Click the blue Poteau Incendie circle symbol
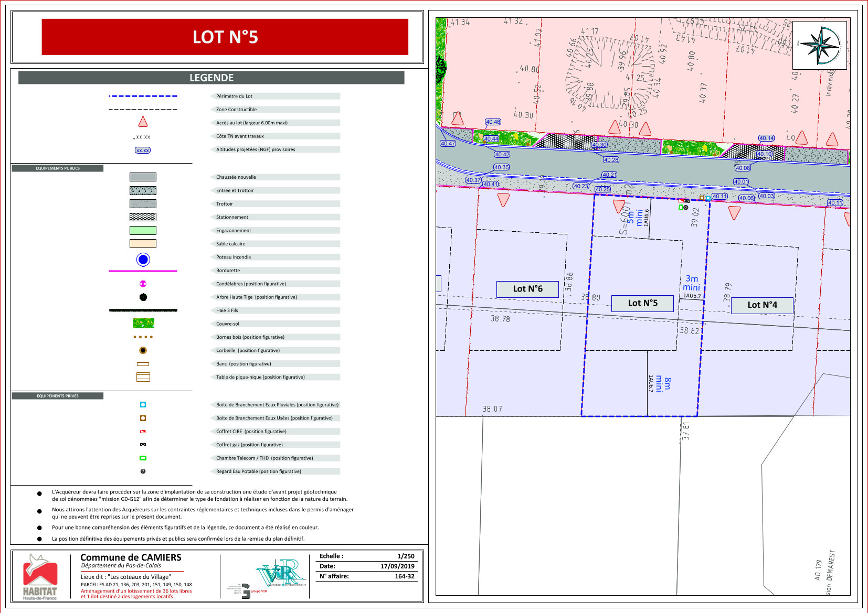Screen dimensions: 868x613 [x=143, y=260]
